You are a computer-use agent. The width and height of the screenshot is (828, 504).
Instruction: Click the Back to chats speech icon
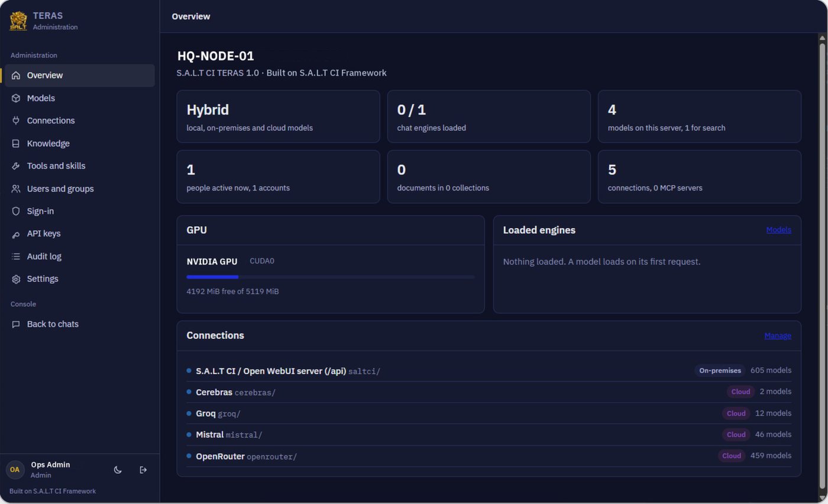[x=16, y=324]
